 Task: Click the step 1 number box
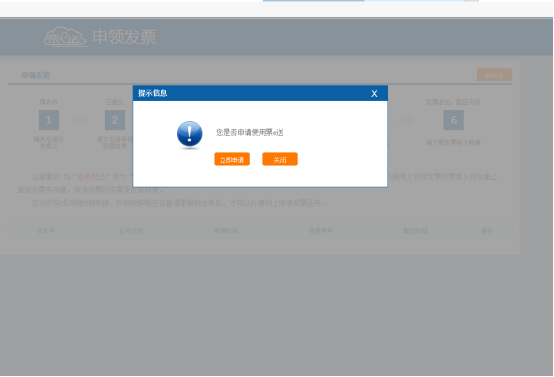(x=49, y=120)
